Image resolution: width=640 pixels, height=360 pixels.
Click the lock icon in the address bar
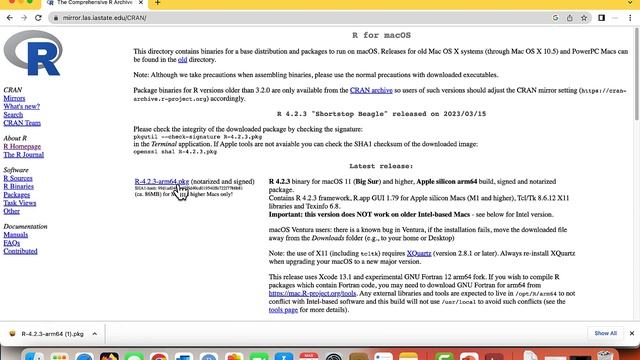tap(56, 18)
